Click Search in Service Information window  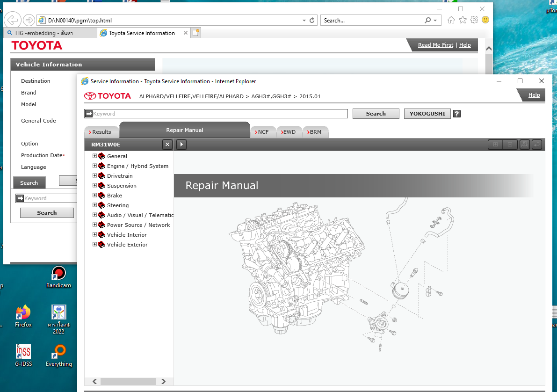[x=376, y=114]
